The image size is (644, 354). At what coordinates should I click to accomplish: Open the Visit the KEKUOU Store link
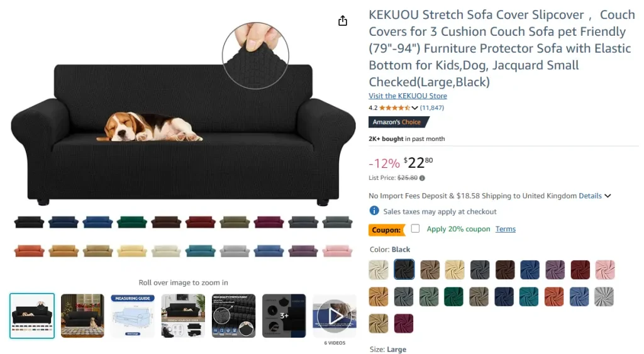pyautogui.click(x=408, y=96)
